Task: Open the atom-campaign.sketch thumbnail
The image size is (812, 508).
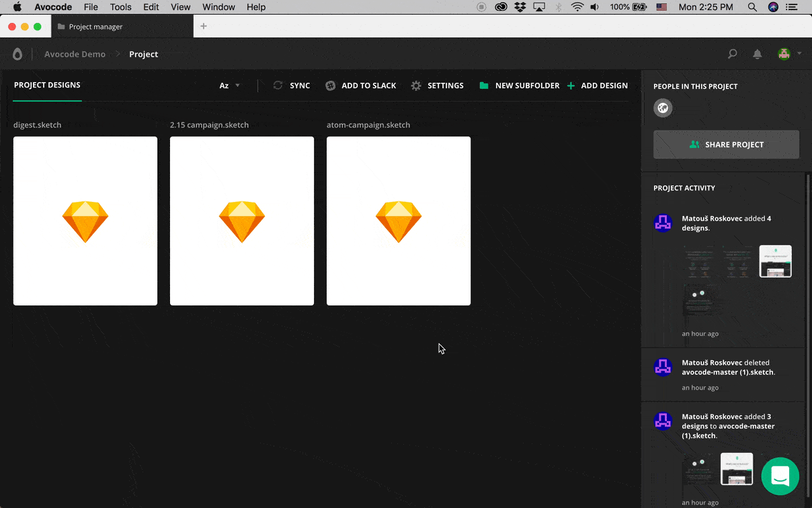Action: click(x=399, y=221)
